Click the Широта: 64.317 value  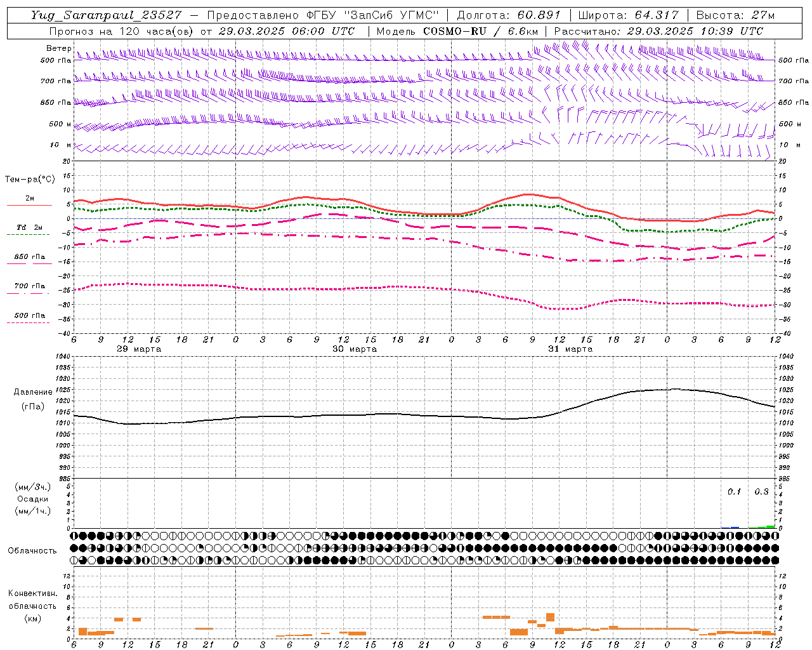629,15
